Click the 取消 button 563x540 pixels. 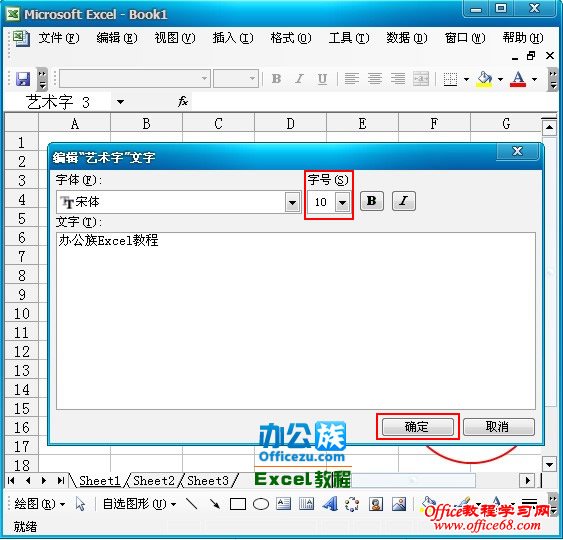pyautogui.click(x=498, y=427)
